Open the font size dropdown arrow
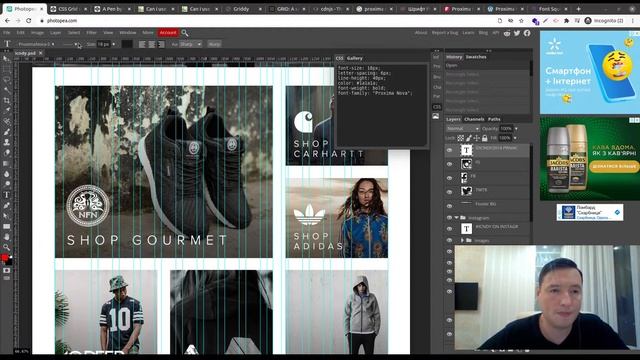640x360 pixels. pyautogui.click(x=113, y=44)
